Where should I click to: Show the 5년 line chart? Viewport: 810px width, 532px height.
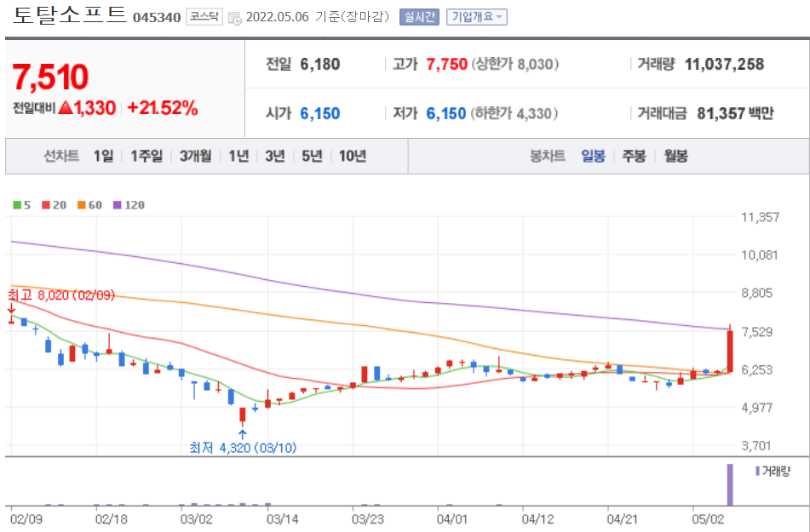pos(312,156)
